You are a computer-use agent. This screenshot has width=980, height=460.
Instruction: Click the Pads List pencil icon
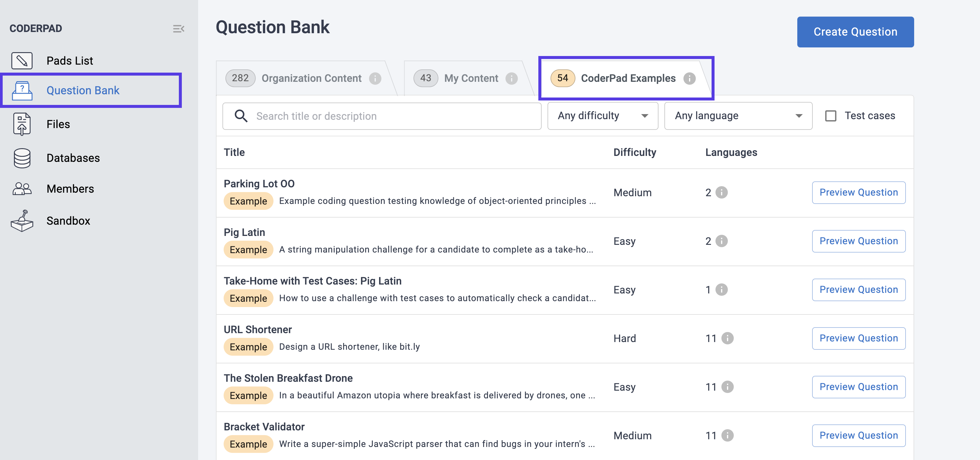[x=22, y=61]
